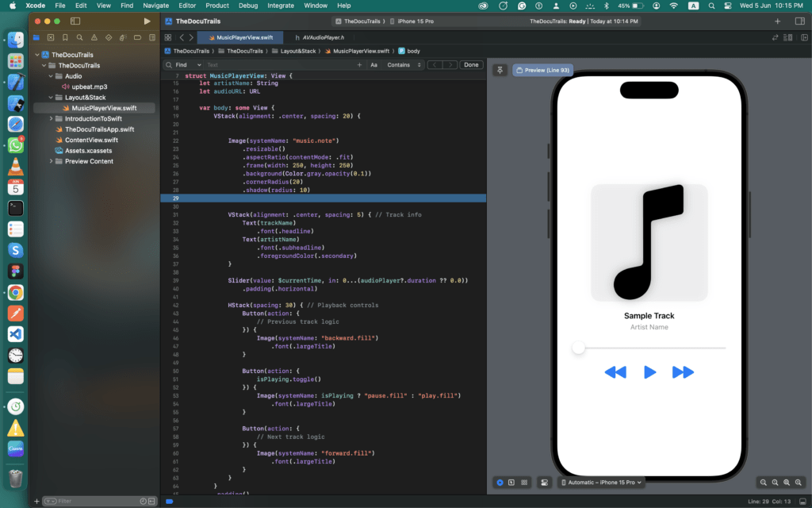Toggle the inspector sidebar panel
The height and width of the screenshot is (508, 812).
tap(799, 21)
